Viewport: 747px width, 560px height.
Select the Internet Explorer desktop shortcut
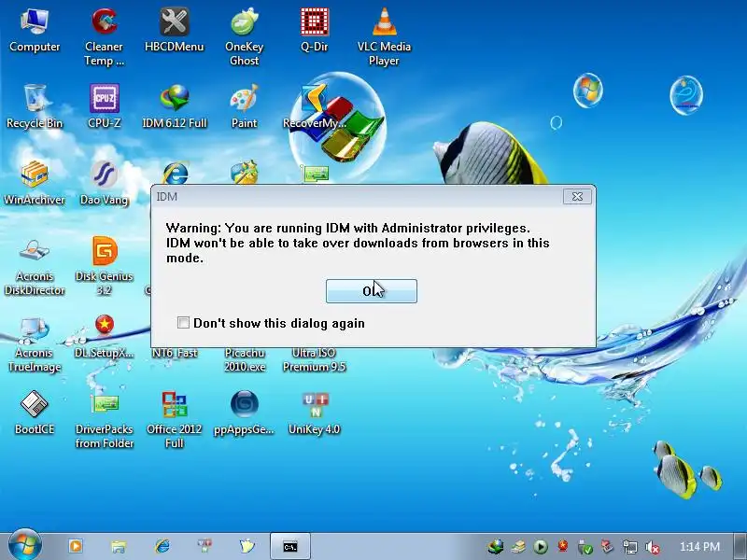point(175,173)
